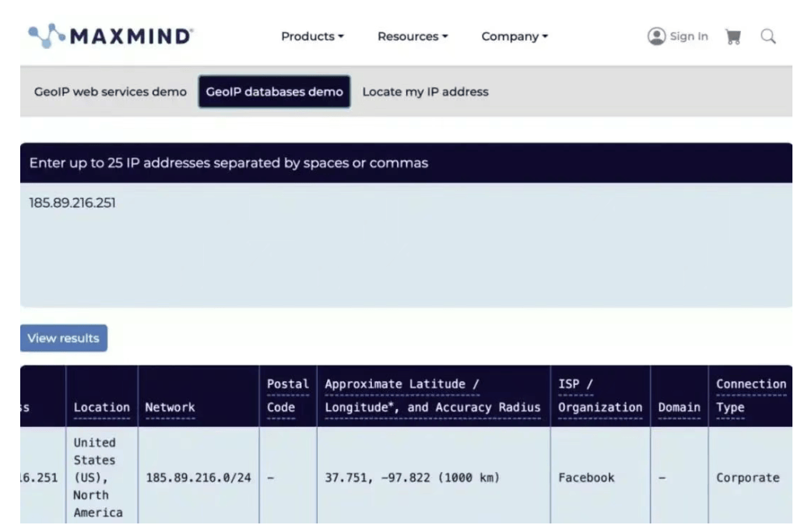
Task: Click Approximate Latitude / Longitude column header
Action: (x=432, y=396)
